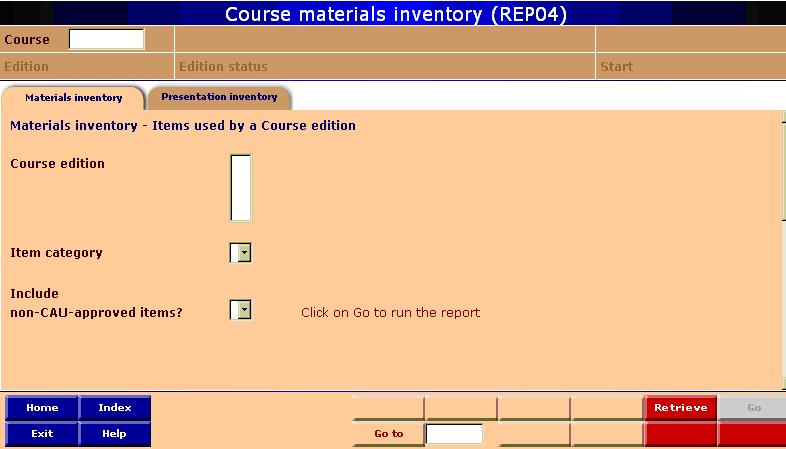The height and width of the screenshot is (449, 786).
Task: Click the 'Item category' label
Action: 56,253
